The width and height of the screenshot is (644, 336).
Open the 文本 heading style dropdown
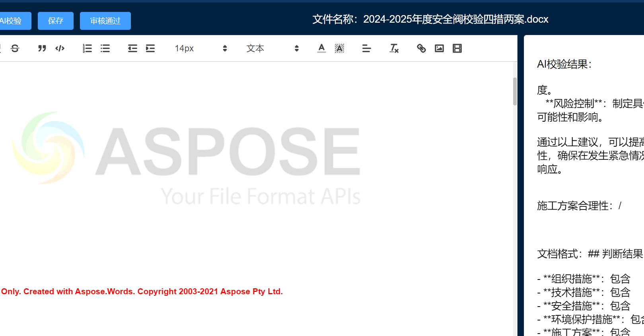coord(272,49)
